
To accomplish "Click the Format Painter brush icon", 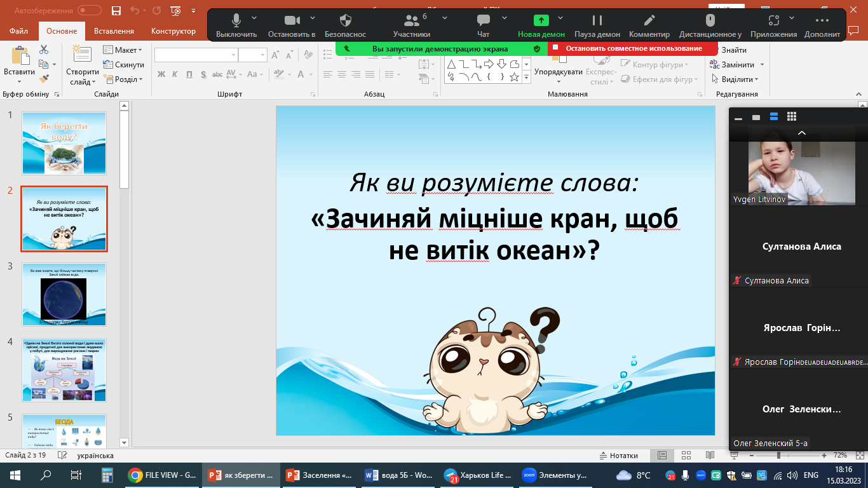I will (x=44, y=79).
